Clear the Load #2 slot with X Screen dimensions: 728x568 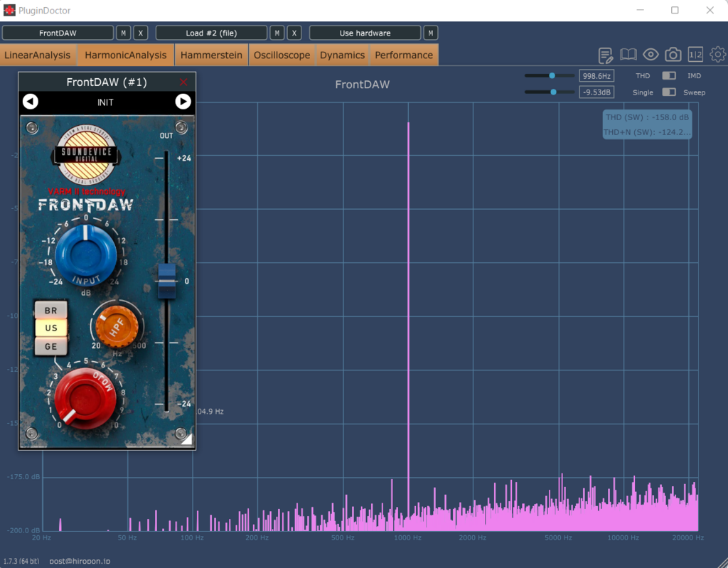[x=294, y=33]
